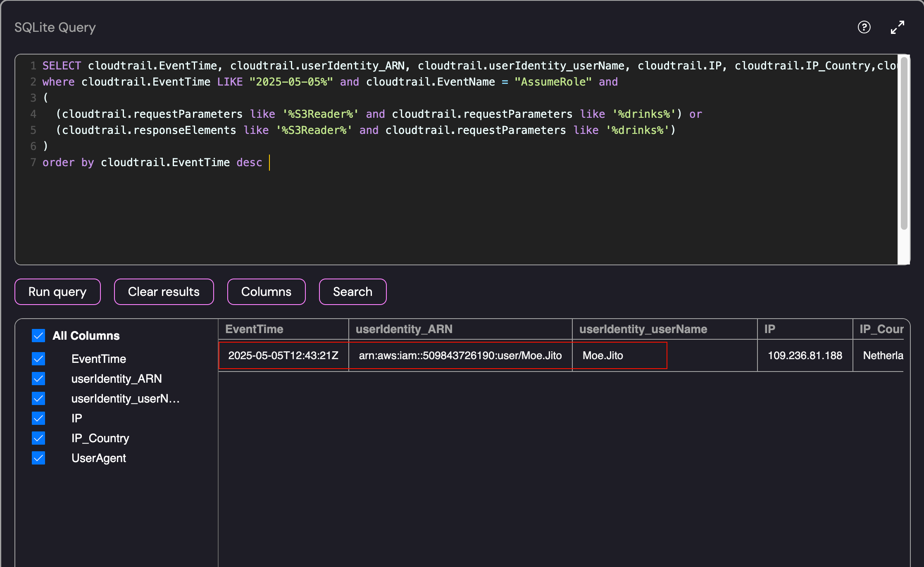Screen dimensions: 924x567
Task: Uncheck the IP_Country column checkbox
Action: coord(38,438)
